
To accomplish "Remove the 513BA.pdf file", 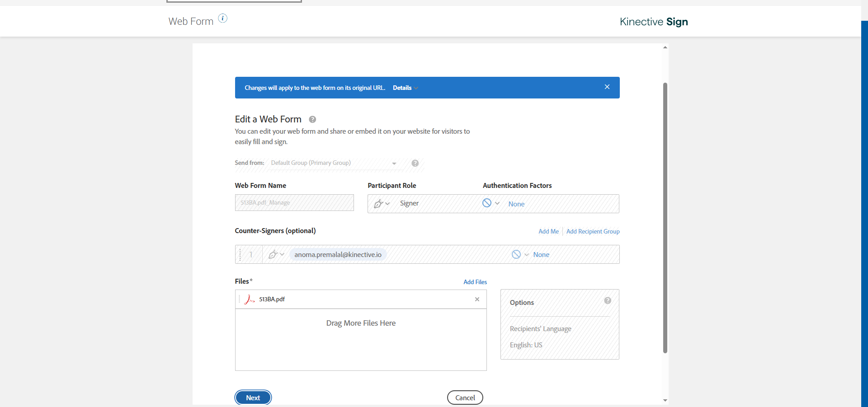I will click(x=477, y=299).
